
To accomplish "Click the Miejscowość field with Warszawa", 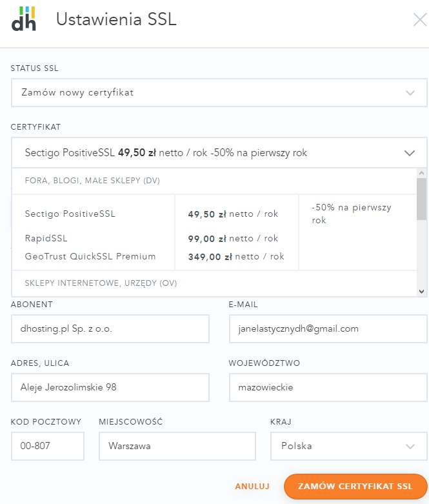I will (177, 446).
